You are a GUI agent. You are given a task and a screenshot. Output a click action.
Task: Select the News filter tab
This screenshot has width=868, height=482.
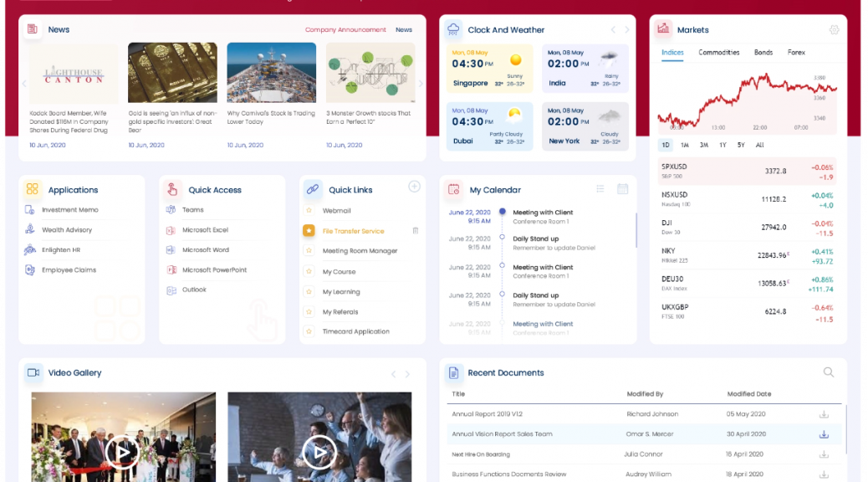(404, 30)
